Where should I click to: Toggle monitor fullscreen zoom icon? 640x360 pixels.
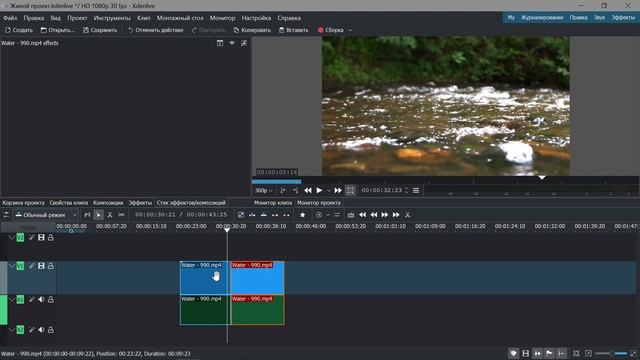tap(350, 190)
